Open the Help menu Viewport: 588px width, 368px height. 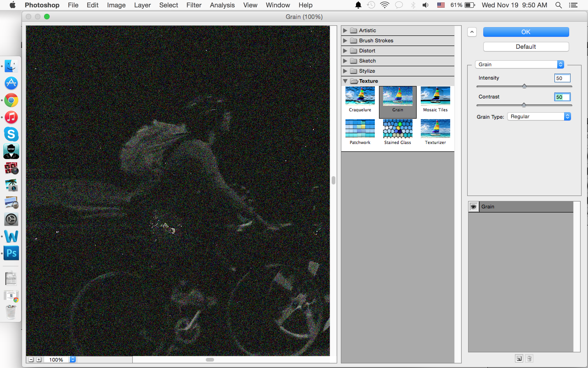[305, 5]
